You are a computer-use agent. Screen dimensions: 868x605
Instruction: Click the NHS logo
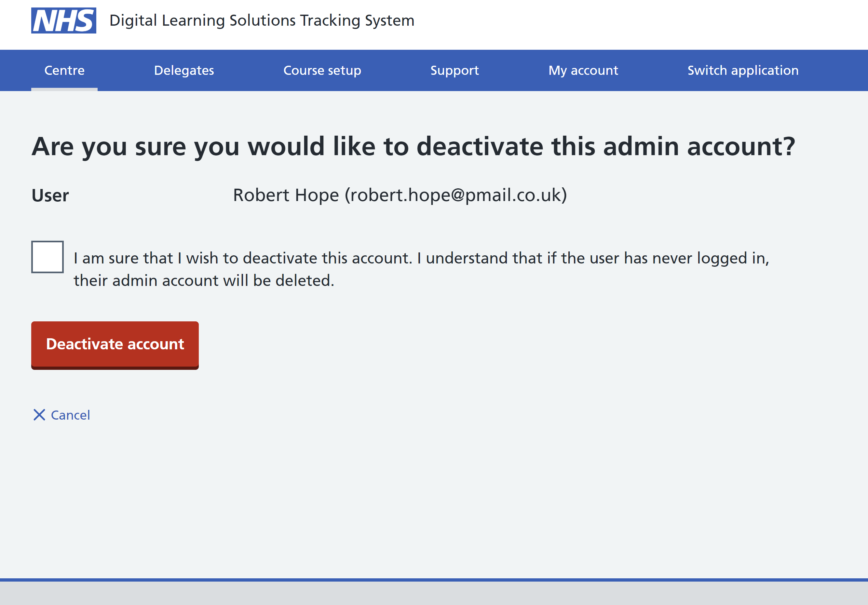63,20
